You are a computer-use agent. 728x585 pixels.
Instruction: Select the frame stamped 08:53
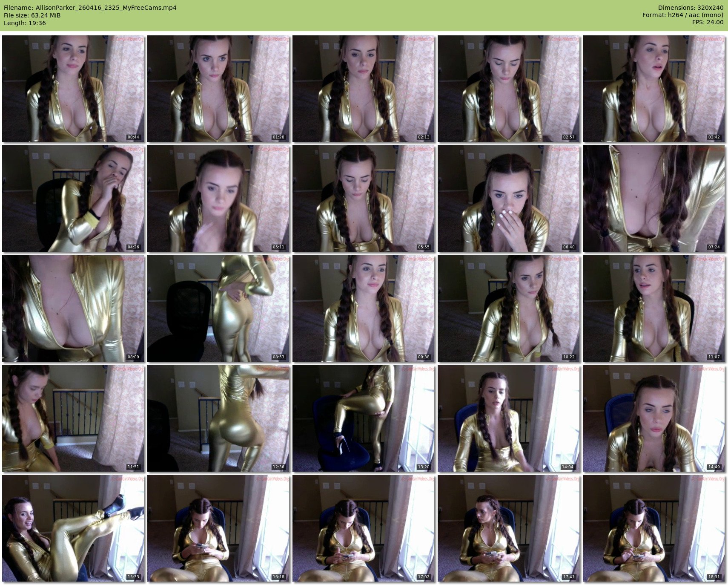click(x=218, y=308)
